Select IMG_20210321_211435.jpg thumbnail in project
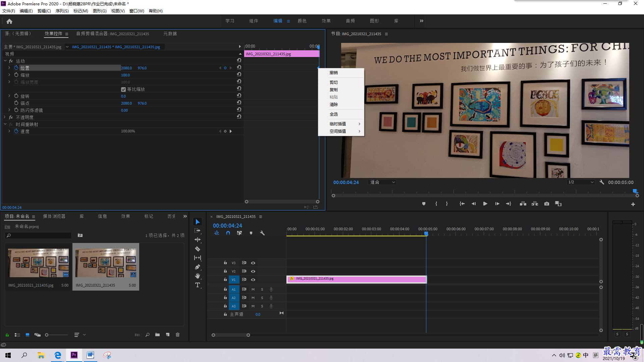Screen dimensions: 644x362 [38, 263]
